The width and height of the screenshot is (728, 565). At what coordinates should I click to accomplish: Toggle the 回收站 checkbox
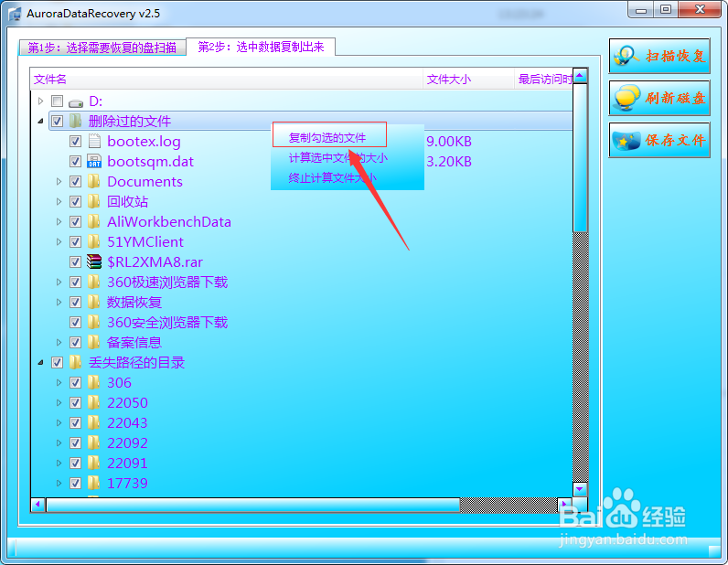[75, 201]
